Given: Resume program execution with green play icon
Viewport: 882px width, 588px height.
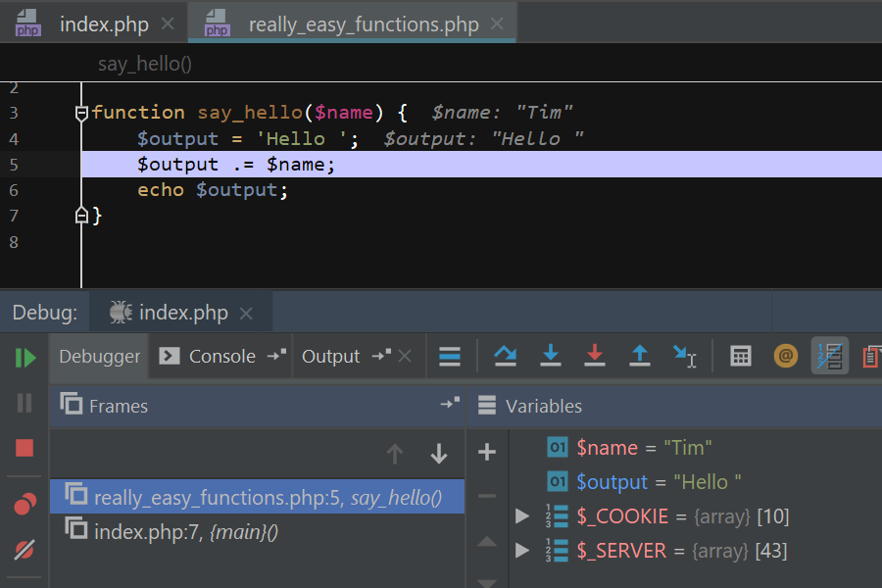Looking at the screenshot, I should tap(25, 358).
